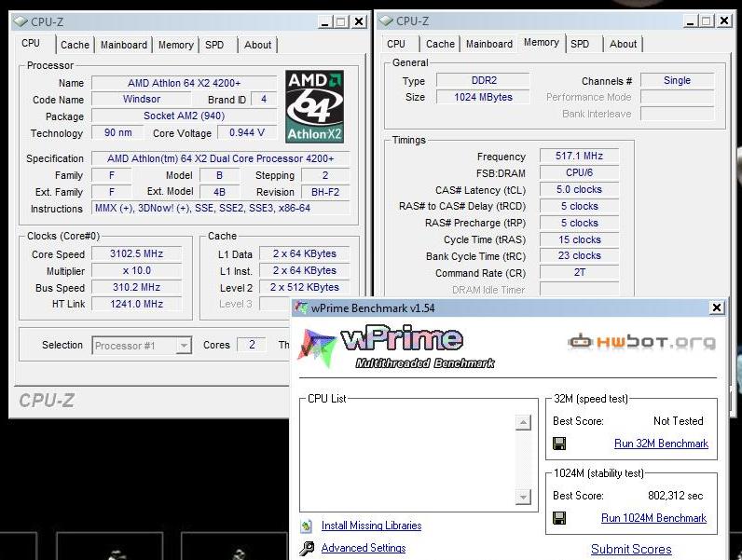Click the HWBOT.org logo in wPrime

pos(641,341)
